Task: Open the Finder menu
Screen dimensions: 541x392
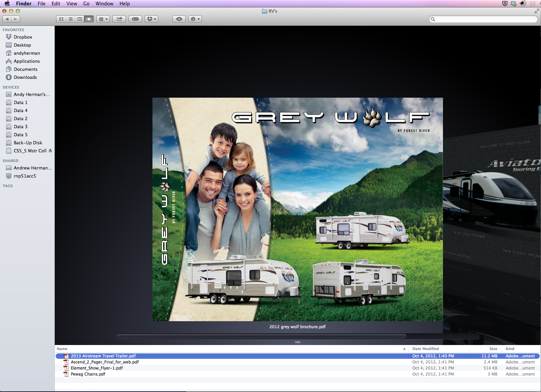Action: (x=24, y=4)
